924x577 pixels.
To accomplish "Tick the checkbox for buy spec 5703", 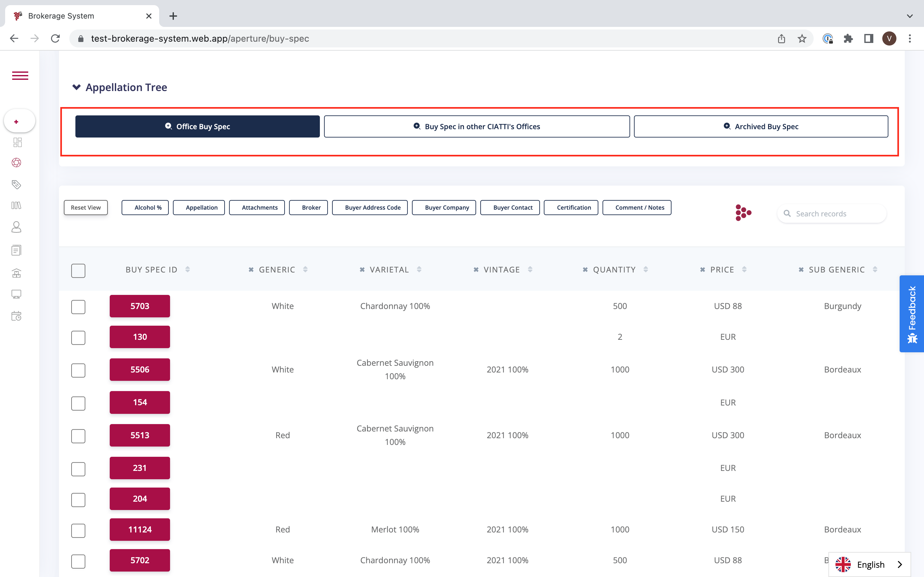I will (78, 307).
